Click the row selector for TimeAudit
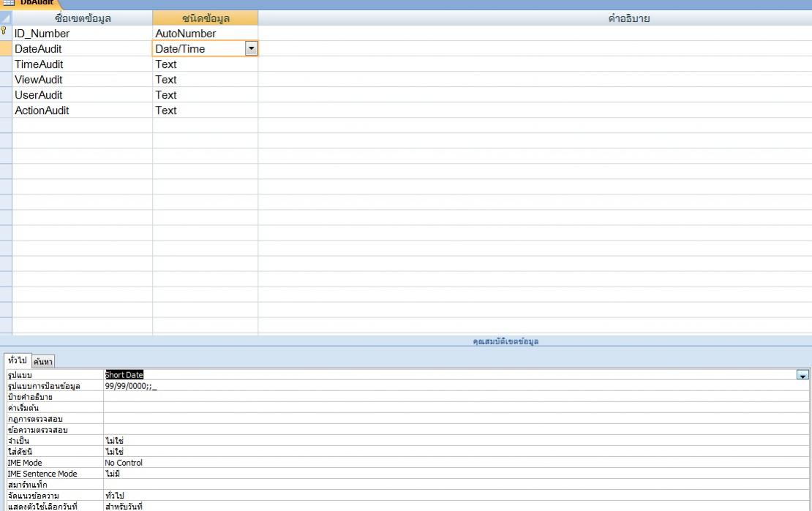The height and width of the screenshot is (511, 812). click(6, 64)
